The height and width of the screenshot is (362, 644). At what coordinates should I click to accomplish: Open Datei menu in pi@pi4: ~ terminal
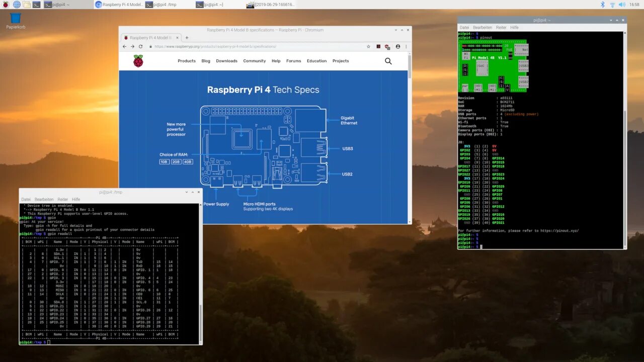464,28
